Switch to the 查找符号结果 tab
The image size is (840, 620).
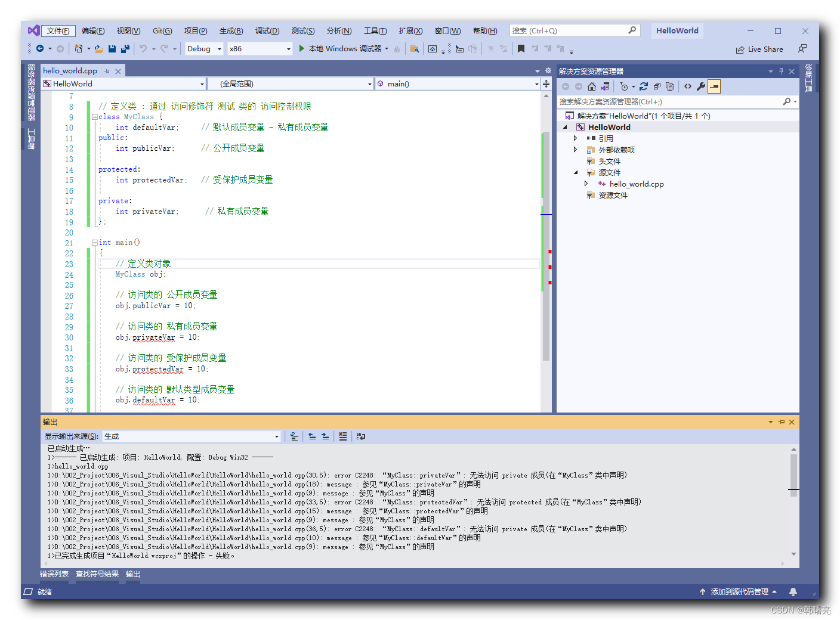97,574
